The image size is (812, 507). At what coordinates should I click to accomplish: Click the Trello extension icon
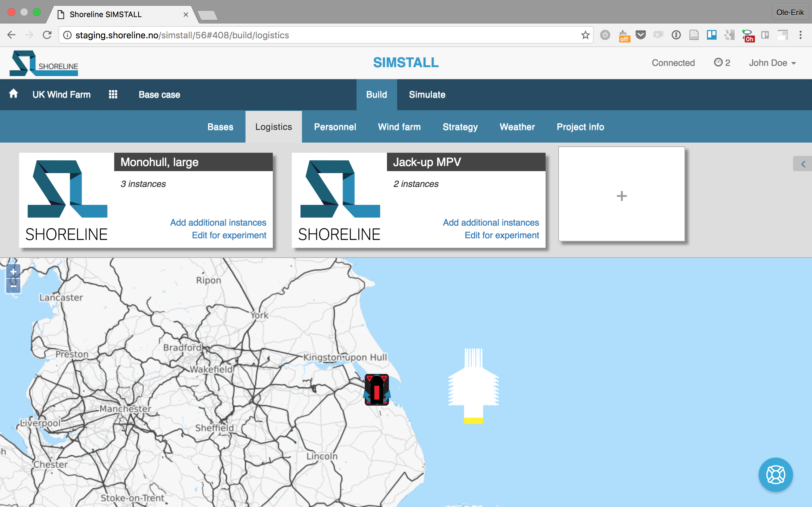[711, 35]
